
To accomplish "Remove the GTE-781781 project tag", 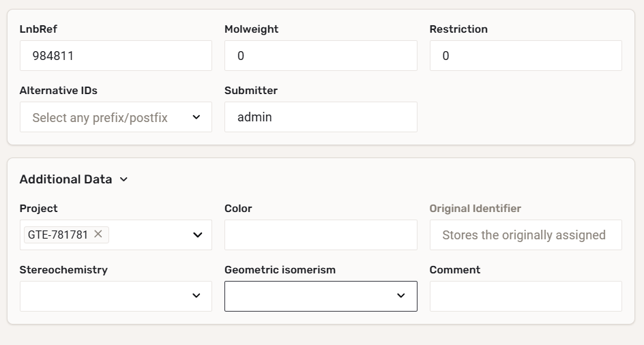I will (x=98, y=234).
